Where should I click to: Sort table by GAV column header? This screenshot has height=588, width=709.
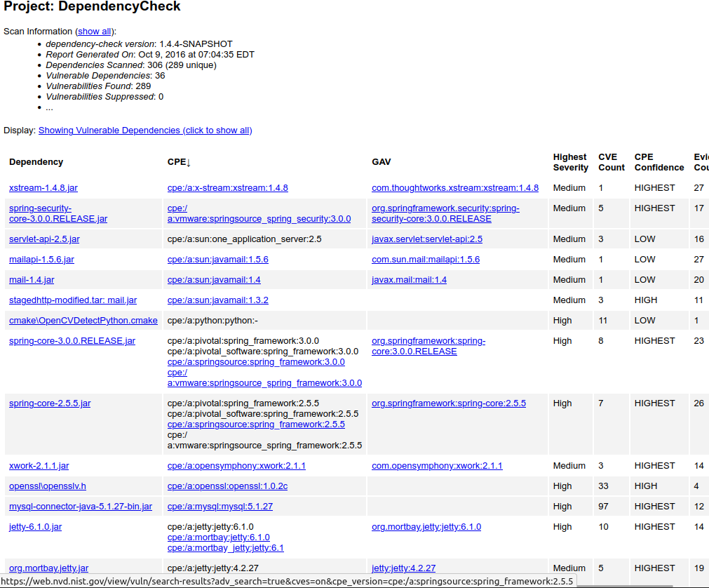pyautogui.click(x=381, y=162)
